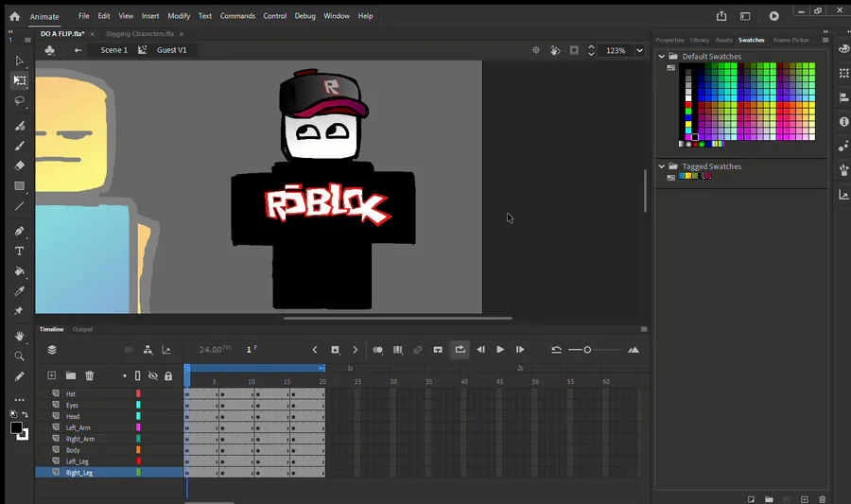Image resolution: width=851 pixels, height=504 pixels.
Task: Toggle Edit Multiple Frames button
Action: click(x=398, y=350)
